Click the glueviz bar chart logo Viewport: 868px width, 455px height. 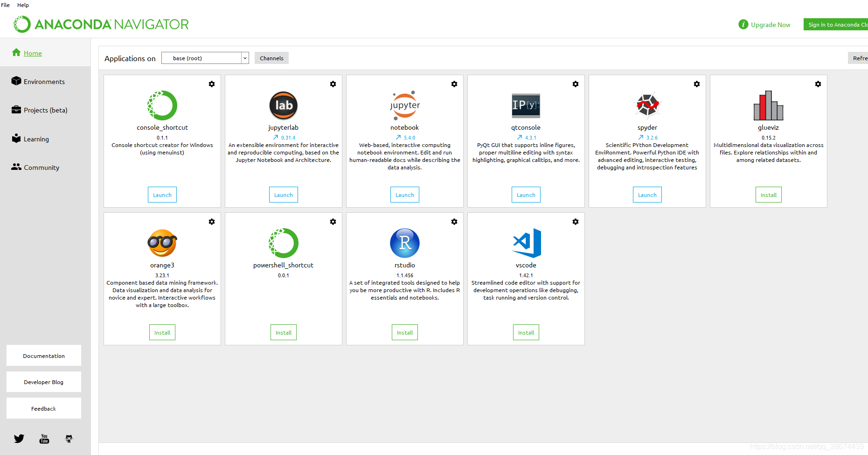pyautogui.click(x=769, y=105)
